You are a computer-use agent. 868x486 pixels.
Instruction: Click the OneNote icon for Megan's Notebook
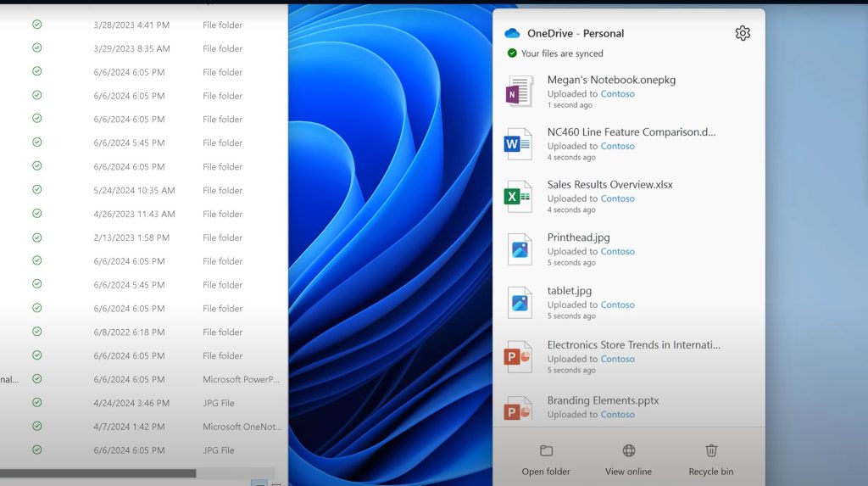(519, 92)
